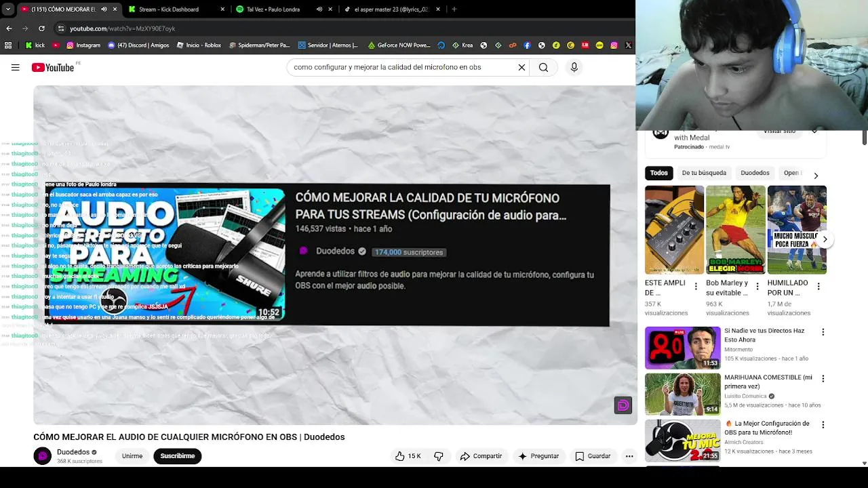Dislike the video with thumbs down

439,456
